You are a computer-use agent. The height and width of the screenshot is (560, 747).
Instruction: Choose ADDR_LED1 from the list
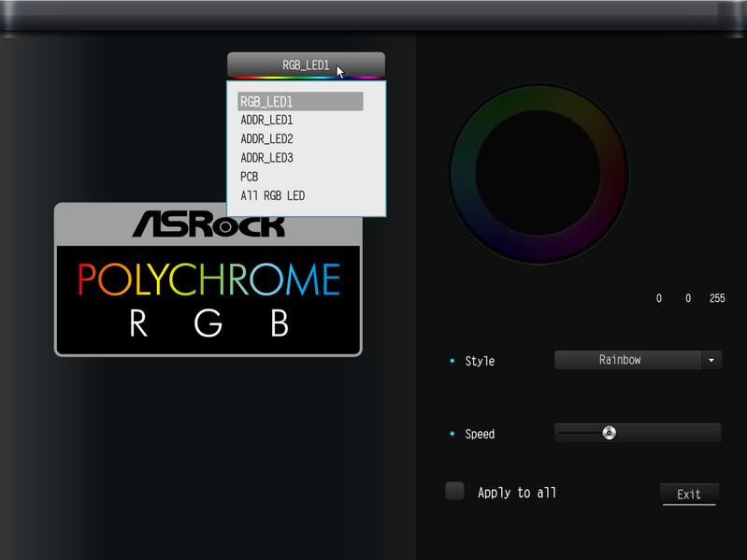[266, 120]
